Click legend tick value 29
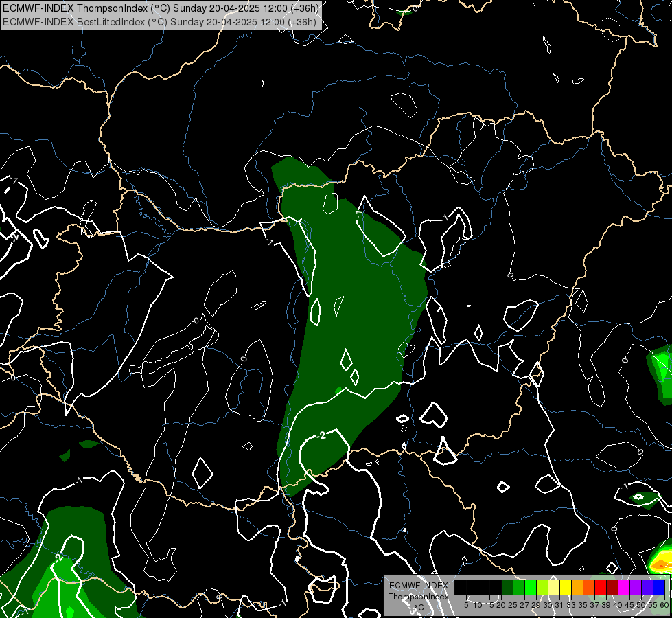The image size is (672, 618). coord(537,605)
